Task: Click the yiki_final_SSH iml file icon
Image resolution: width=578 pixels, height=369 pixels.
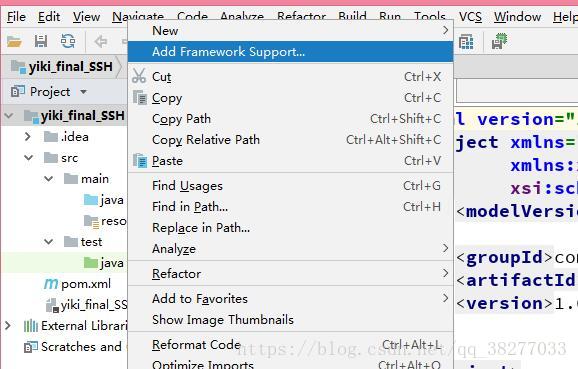Action: 52,305
